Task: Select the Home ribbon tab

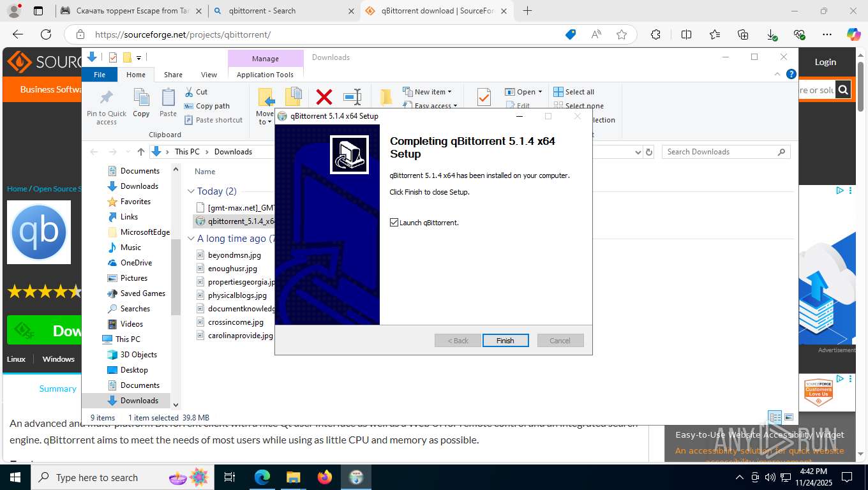Action: [136, 75]
